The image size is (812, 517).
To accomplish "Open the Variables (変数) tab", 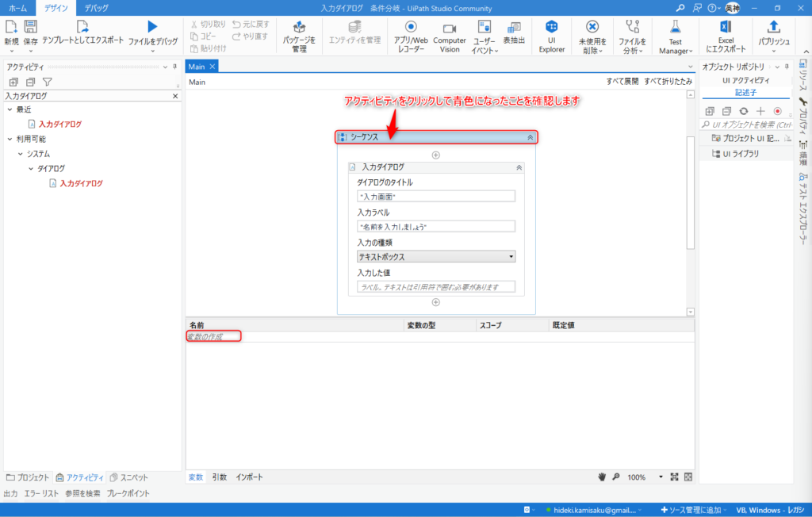I will [x=196, y=477].
